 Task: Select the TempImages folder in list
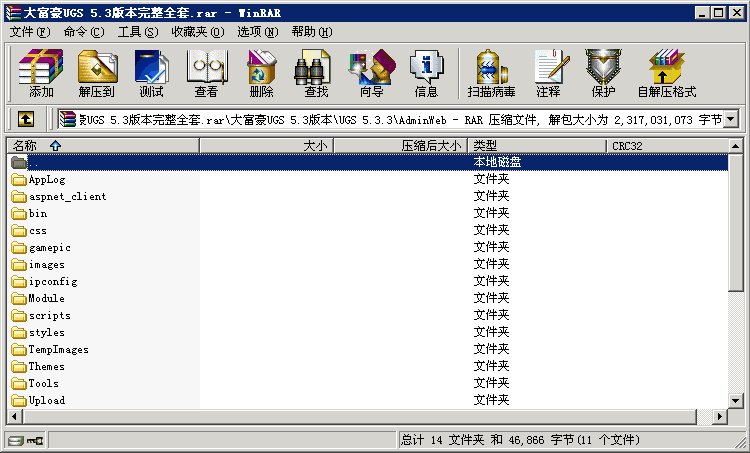(58, 350)
